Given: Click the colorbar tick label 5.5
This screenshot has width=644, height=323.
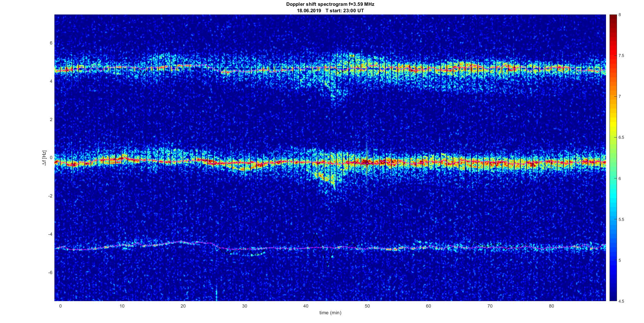Looking at the screenshot, I should (x=621, y=220).
